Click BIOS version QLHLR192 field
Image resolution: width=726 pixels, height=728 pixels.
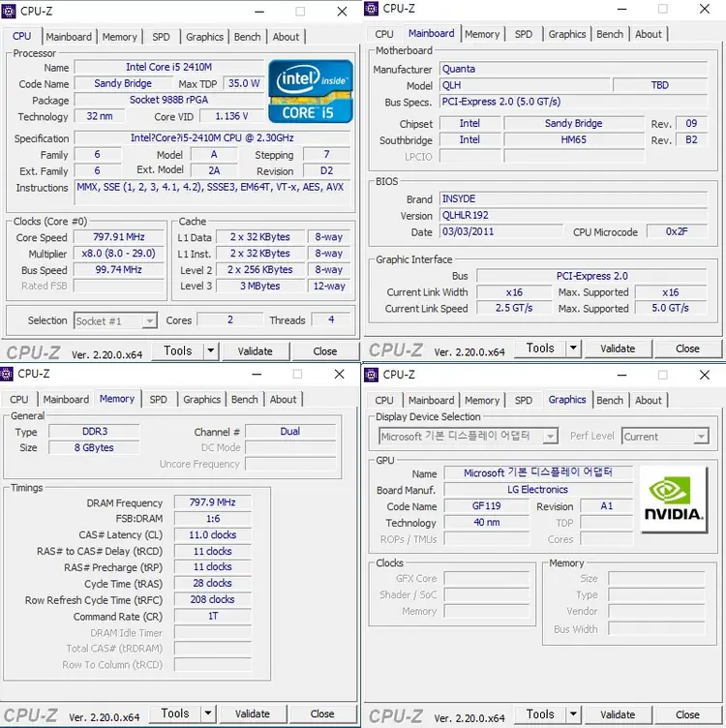[574, 215]
